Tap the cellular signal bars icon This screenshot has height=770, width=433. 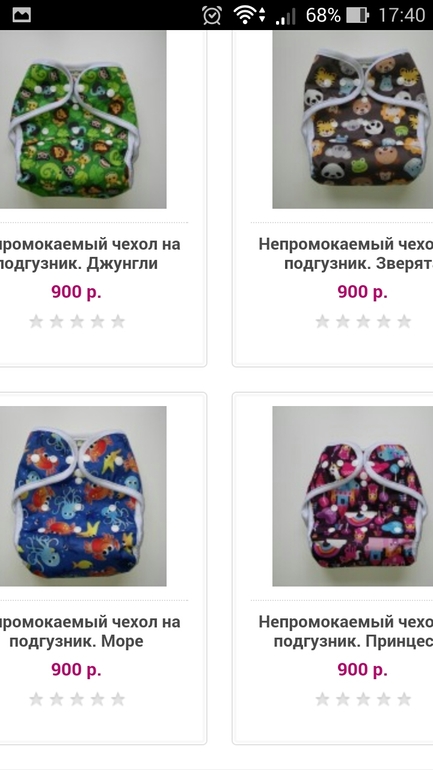click(x=286, y=16)
